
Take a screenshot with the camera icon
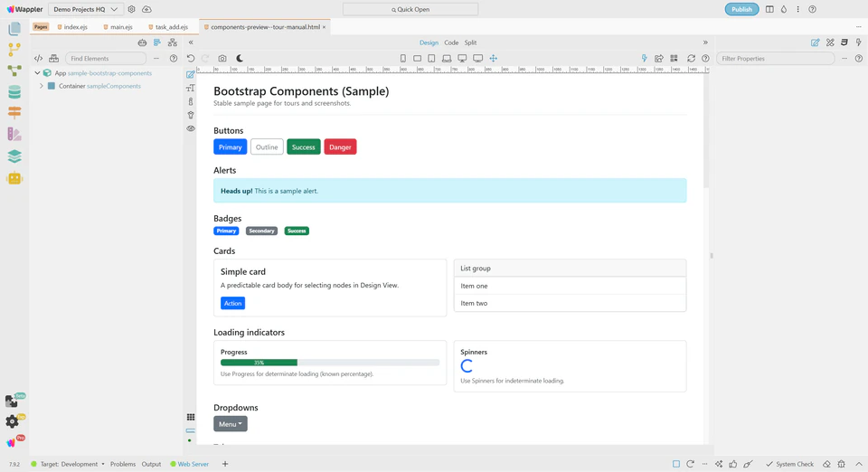click(222, 58)
